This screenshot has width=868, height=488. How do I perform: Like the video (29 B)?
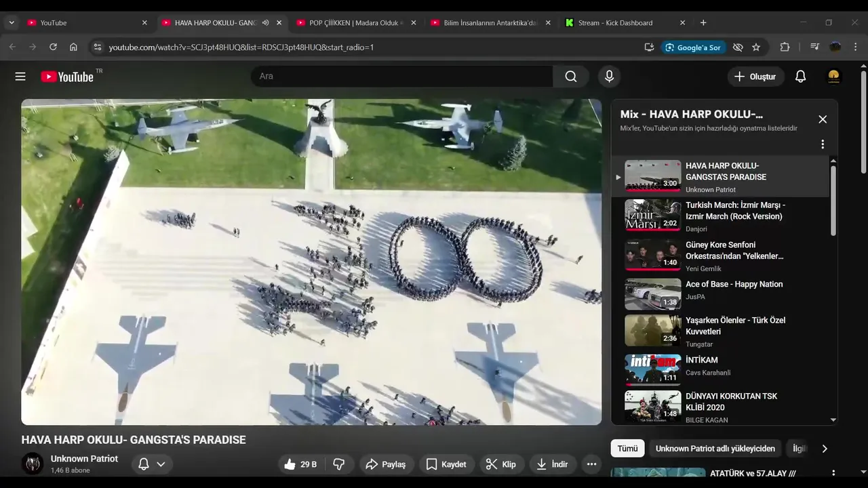(x=300, y=464)
